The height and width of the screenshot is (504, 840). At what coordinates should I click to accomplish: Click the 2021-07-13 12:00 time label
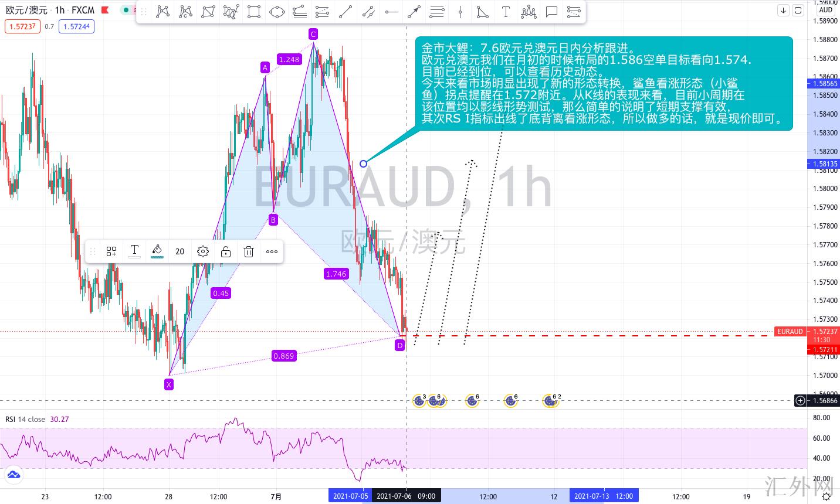pyautogui.click(x=604, y=496)
